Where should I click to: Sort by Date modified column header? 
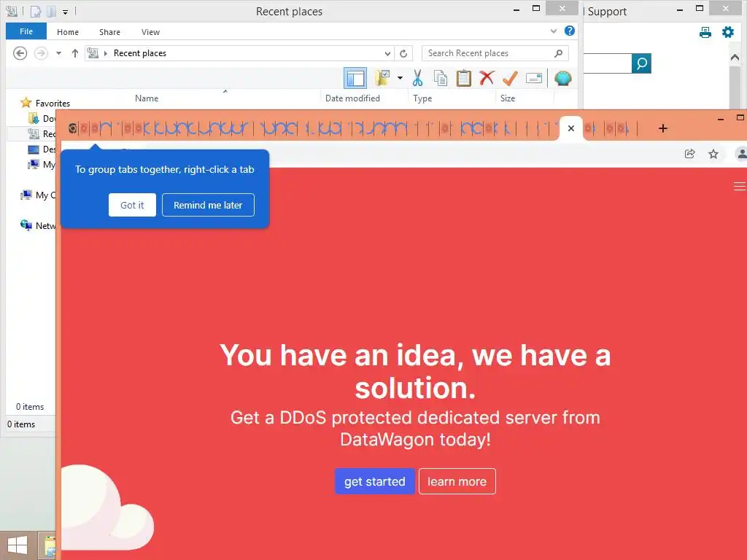coord(352,98)
